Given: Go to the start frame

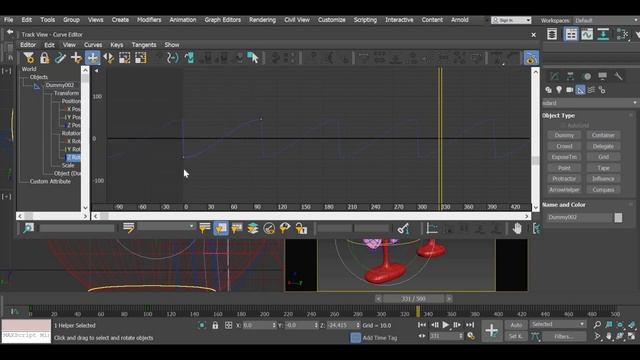Looking at the screenshot, I should click(x=422, y=325).
